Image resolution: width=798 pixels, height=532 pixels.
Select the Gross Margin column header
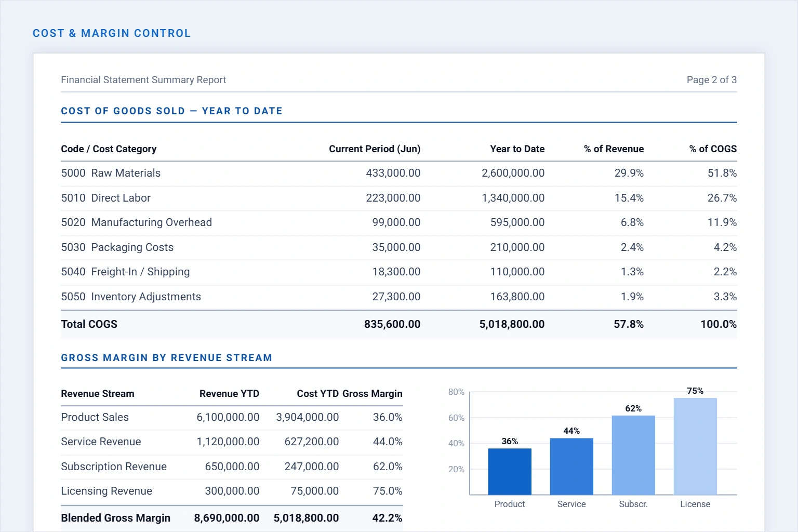pyautogui.click(x=373, y=394)
